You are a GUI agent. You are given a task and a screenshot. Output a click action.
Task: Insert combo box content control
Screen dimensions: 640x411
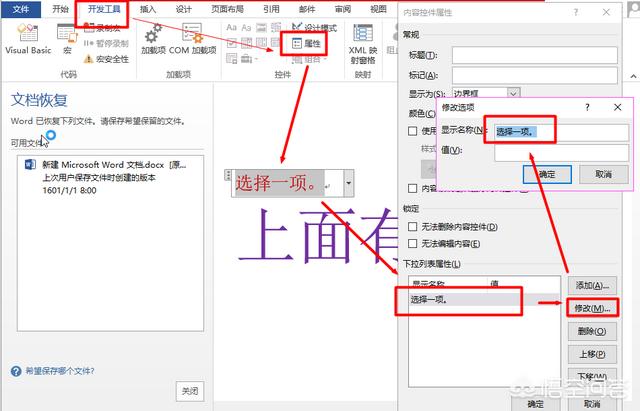pos(246,43)
